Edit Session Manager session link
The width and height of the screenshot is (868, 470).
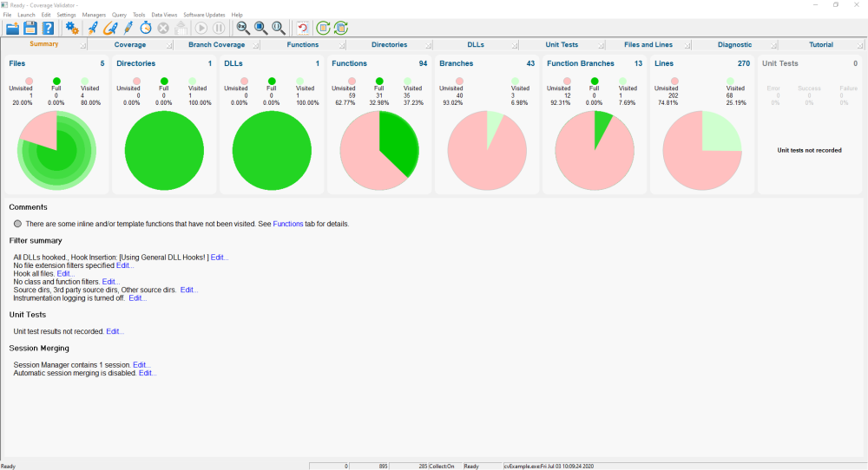pyautogui.click(x=141, y=365)
